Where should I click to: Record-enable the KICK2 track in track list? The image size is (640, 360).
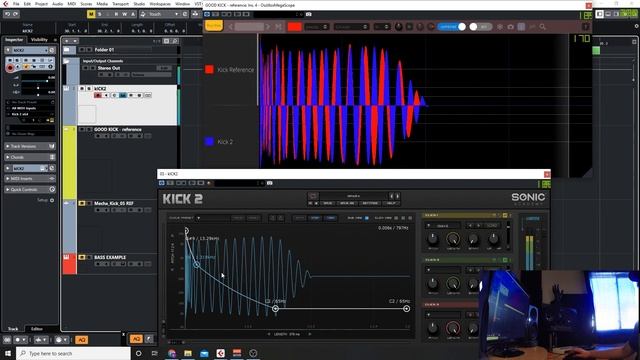98,95
